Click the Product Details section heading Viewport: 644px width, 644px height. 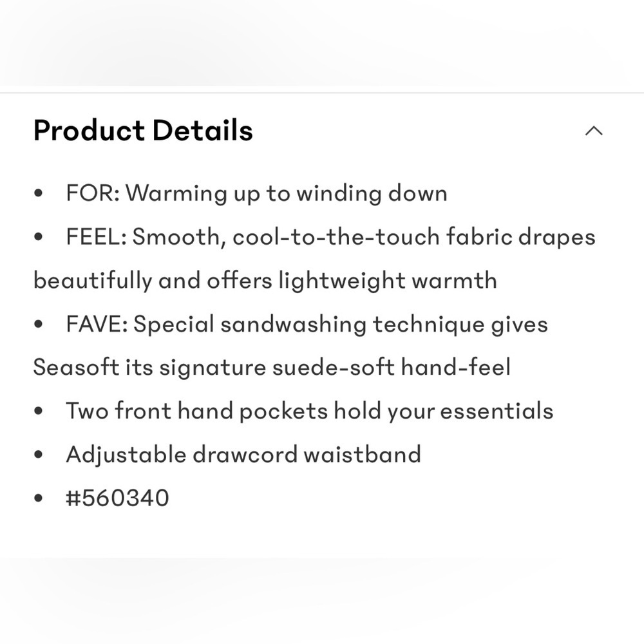tap(143, 131)
